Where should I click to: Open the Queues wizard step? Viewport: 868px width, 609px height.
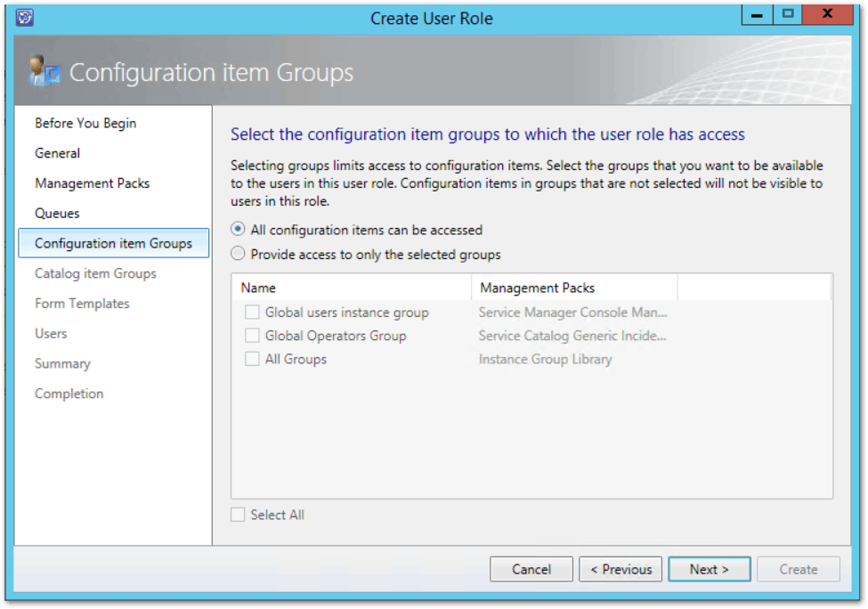tap(58, 214)
